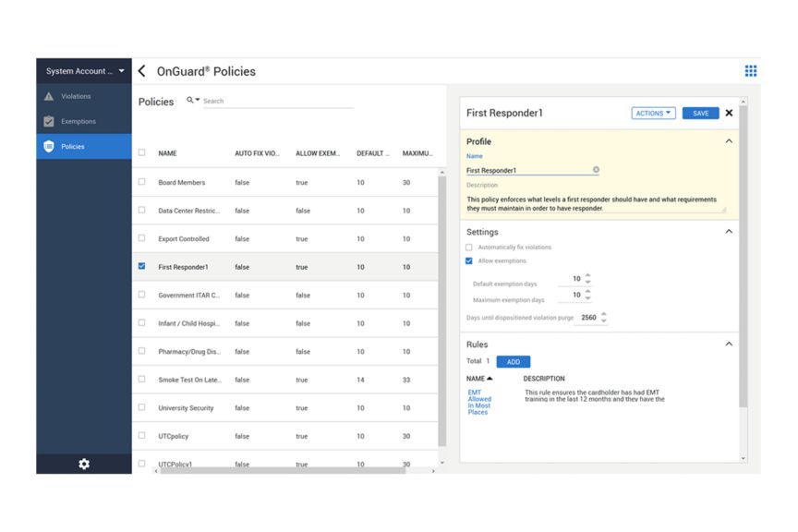Open the app grid launcher icon
Image resolution: width=798 pixels, height=532 pixels.
coord(750,71)
